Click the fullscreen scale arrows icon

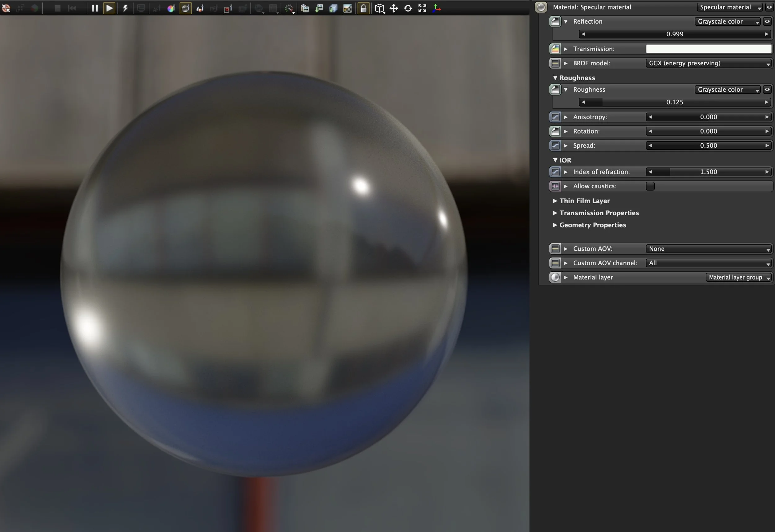422,8
